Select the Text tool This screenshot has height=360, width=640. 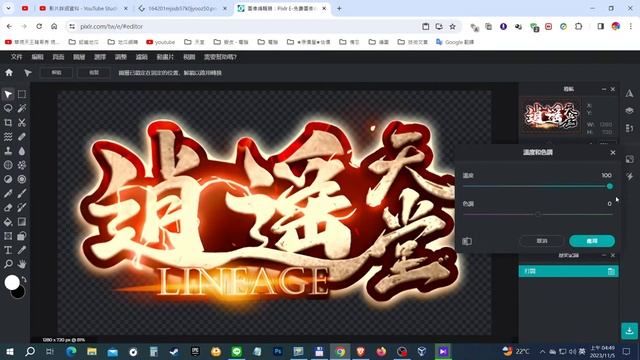8,250
